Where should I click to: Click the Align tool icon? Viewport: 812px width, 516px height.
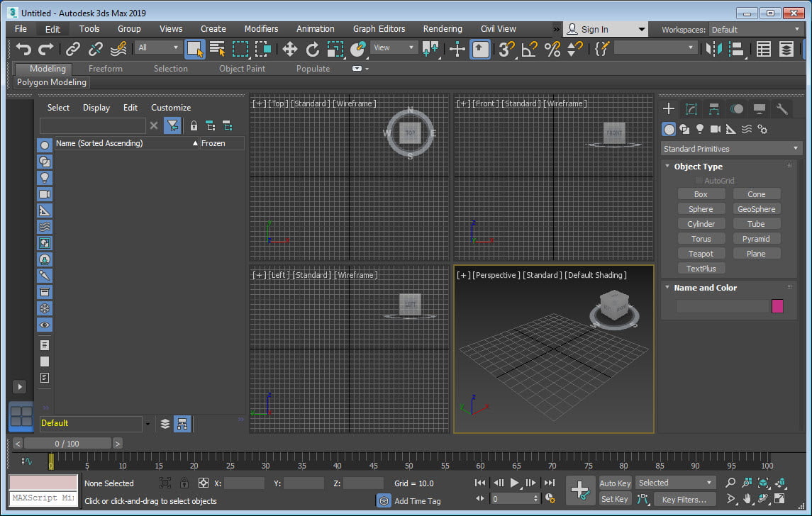pyautogui.click(x=736, y=49)
